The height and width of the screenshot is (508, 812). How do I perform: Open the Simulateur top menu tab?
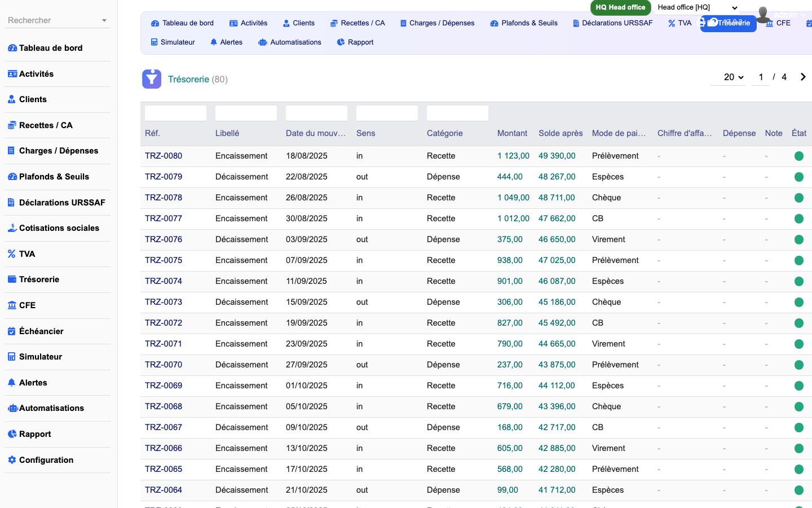173,42
